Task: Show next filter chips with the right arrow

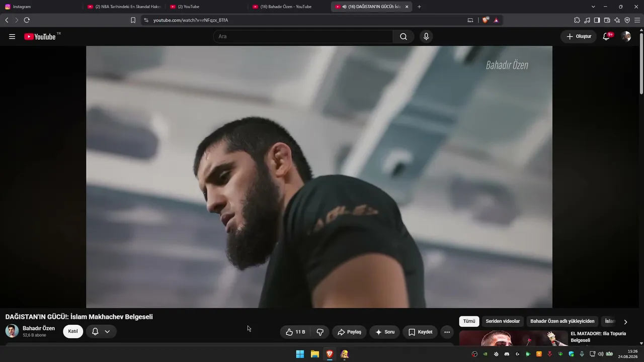Action: coord(625,322)
